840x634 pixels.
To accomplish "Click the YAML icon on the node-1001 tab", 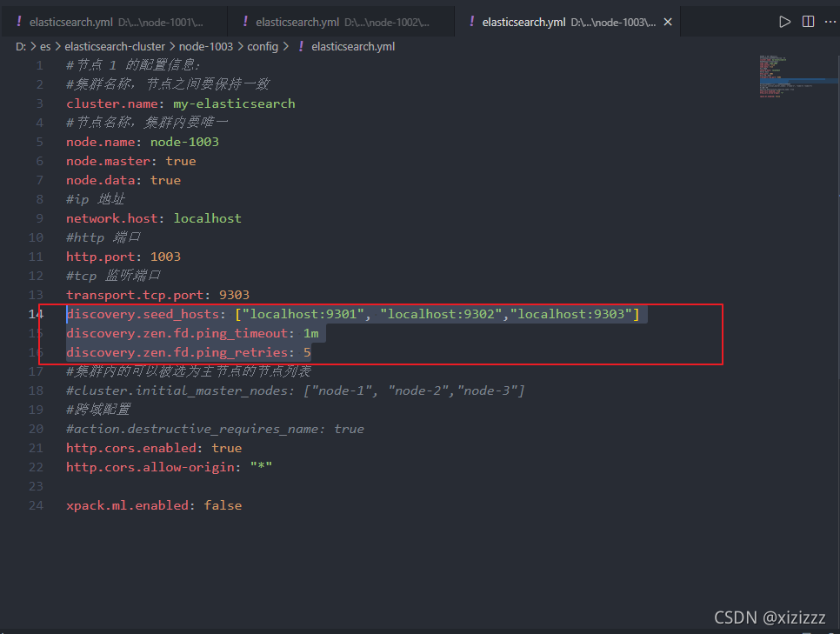I will point(19,22).
